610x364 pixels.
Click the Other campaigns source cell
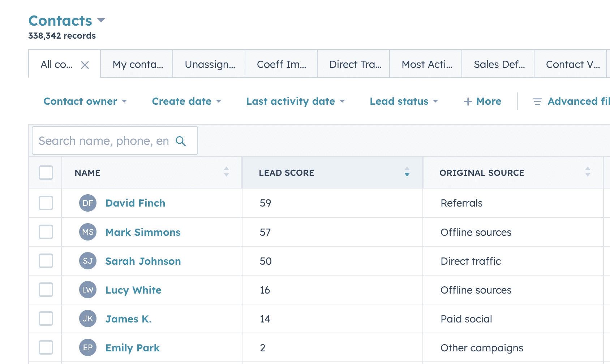click(x=482, y=348)
